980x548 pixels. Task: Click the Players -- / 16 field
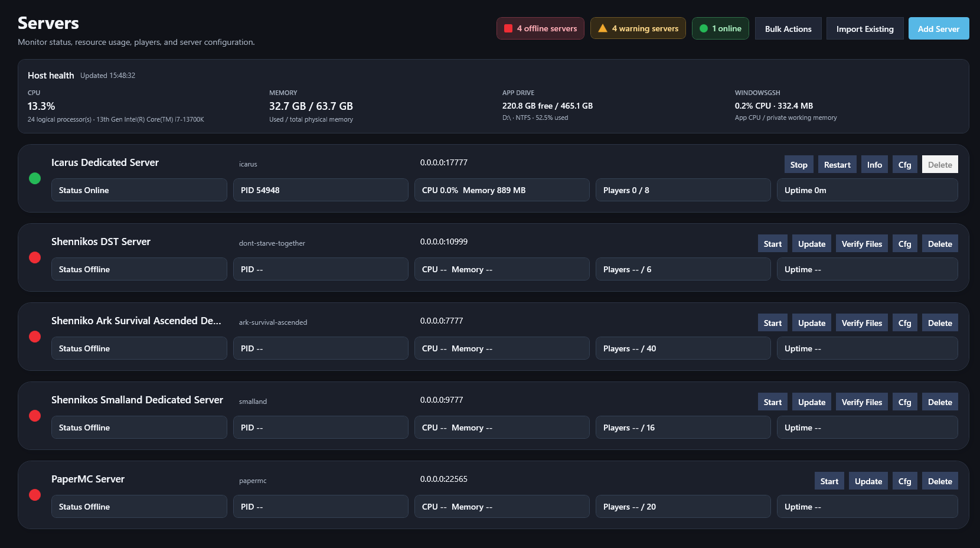coord(683,428)
